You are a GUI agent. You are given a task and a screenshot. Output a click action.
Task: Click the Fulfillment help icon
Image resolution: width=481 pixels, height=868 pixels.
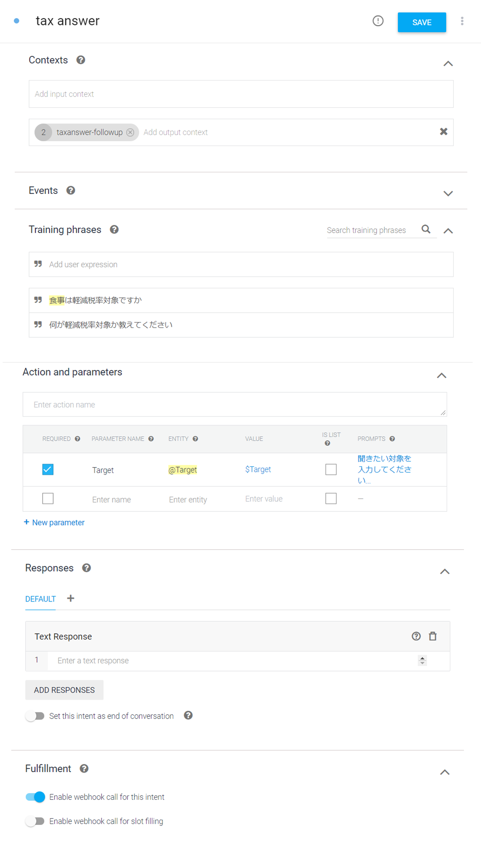point(84,768)
